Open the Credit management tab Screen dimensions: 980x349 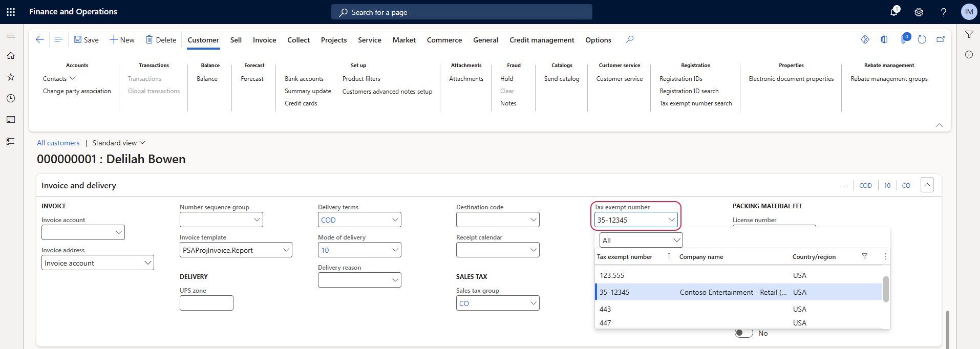[x=541, y=40]
